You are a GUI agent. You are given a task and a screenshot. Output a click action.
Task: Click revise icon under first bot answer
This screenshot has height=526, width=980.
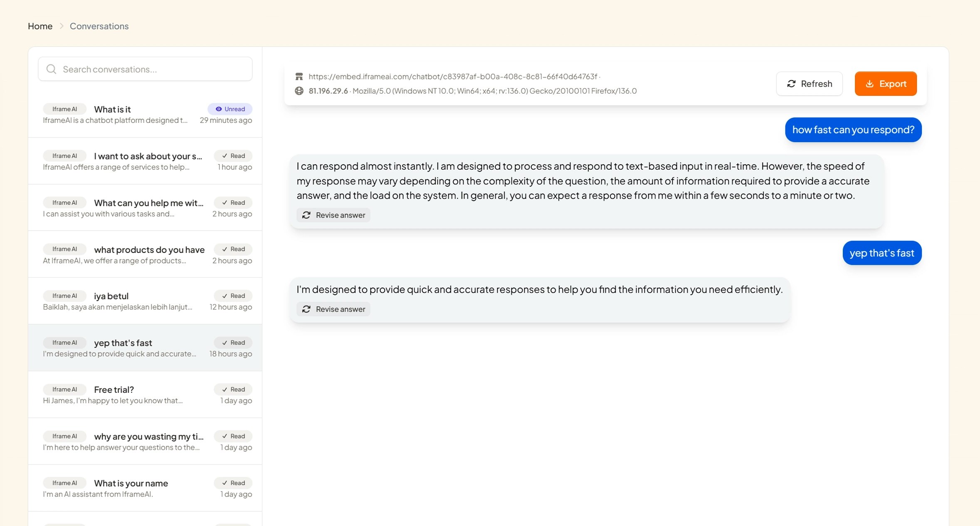click(x=306, y=215)
